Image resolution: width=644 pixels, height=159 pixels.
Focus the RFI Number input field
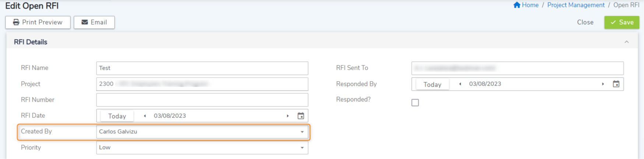pos(202,100)
